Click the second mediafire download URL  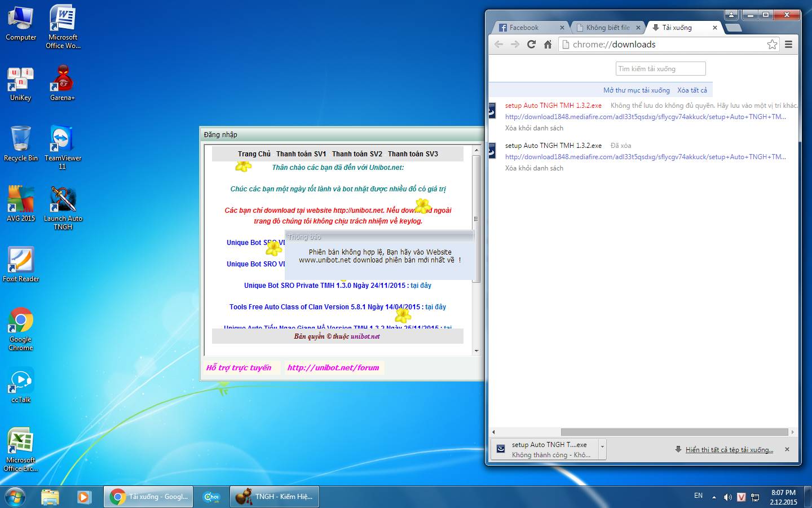645,157
